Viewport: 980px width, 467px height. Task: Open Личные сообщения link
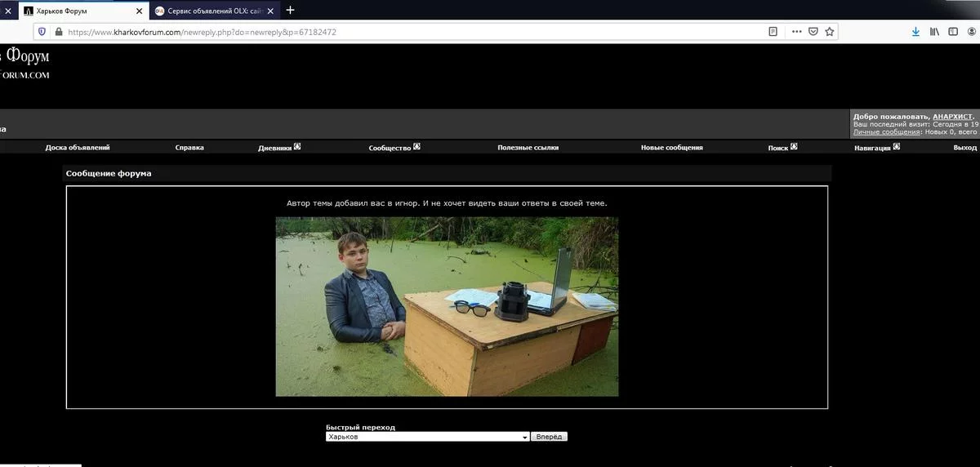coord(888,131)
